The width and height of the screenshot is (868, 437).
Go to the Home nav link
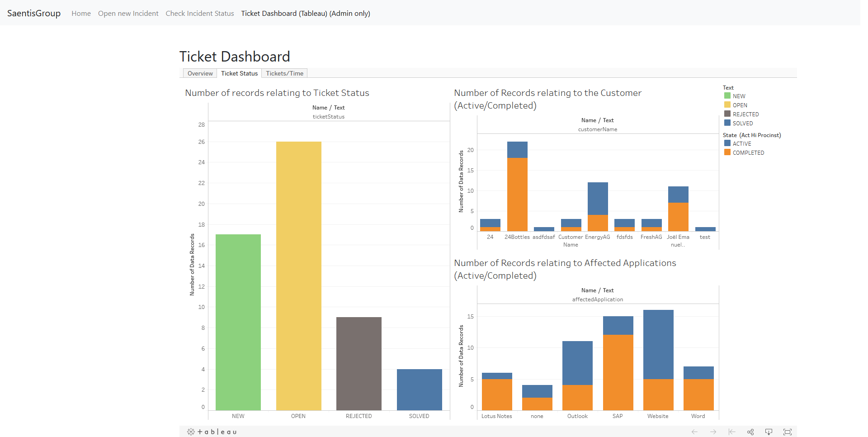(81, 14)
